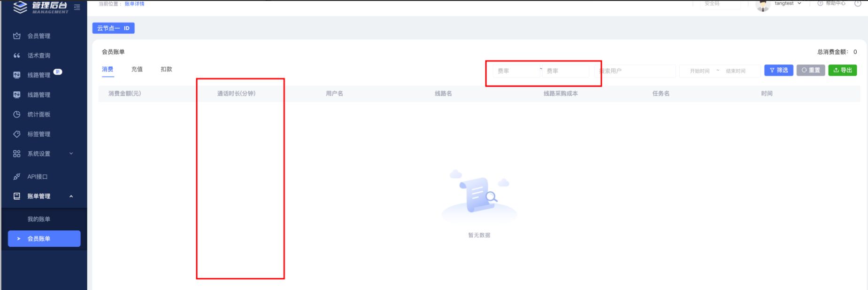Click the blue 筛选 filter button
868x290 pixels.
(x=778, y=70)
